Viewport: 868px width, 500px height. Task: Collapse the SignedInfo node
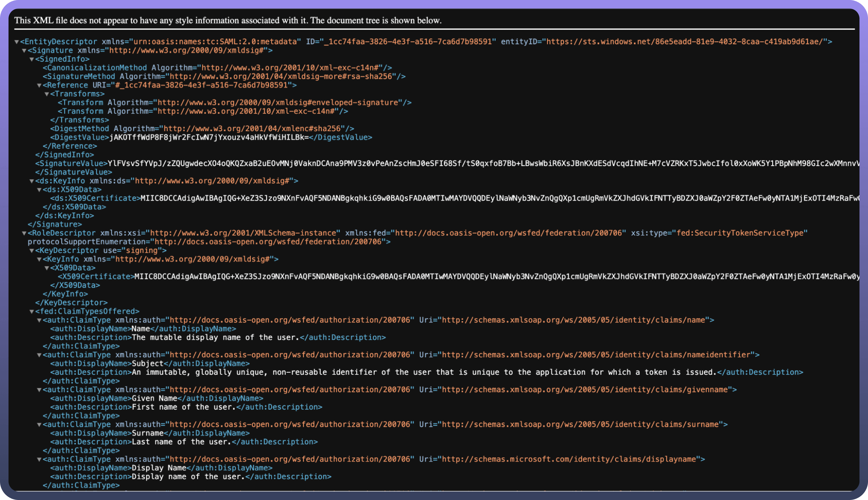click(x=32, y=59)
